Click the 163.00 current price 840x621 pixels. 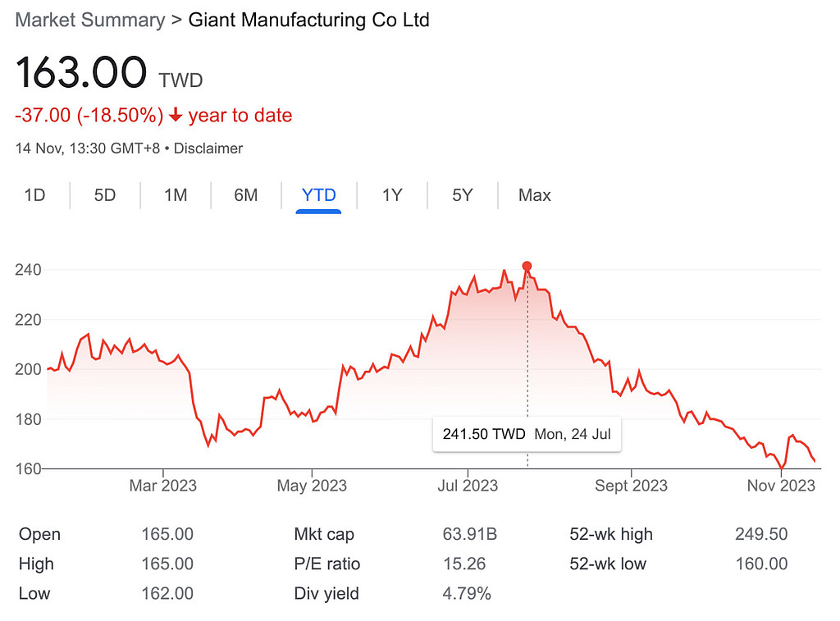coord(80,72)
